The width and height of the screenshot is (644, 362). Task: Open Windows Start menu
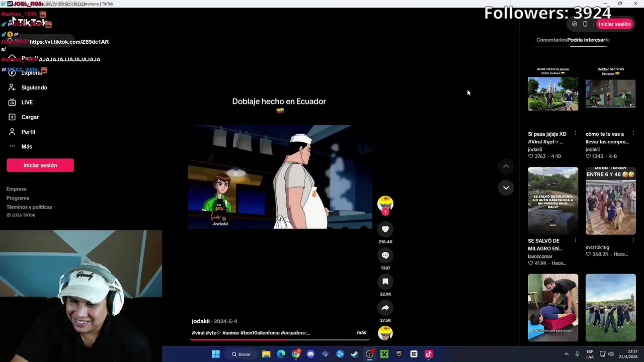[x=216, y=354]
